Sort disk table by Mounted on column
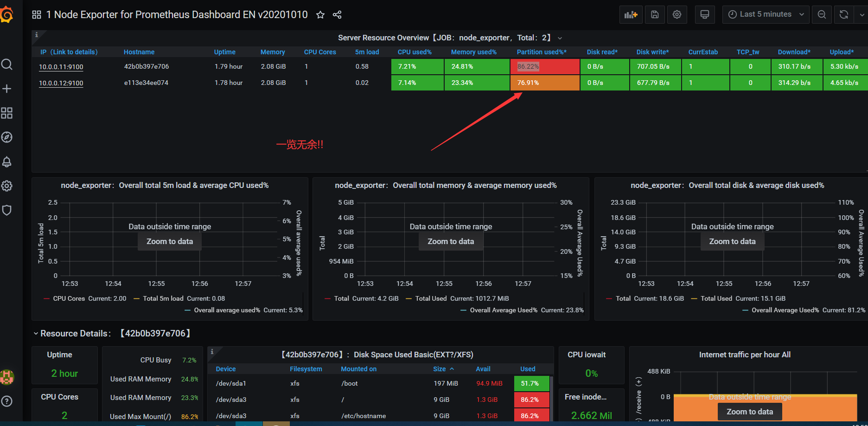The width and height of the screenshot is (868, 426). point(359,369)
